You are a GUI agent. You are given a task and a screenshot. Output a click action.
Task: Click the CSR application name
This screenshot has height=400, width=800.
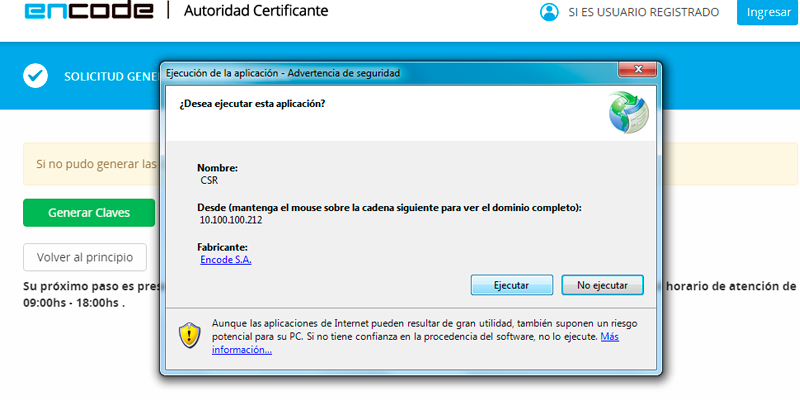point(209,182)
